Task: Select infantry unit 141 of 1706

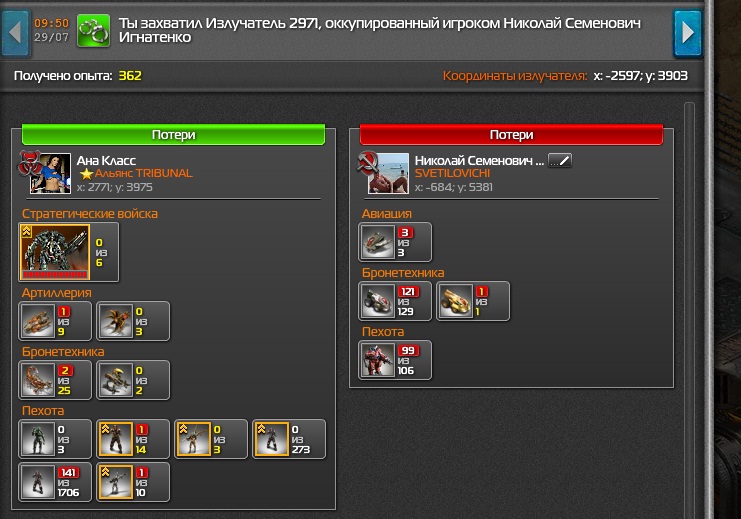Action: coord(55,482)
